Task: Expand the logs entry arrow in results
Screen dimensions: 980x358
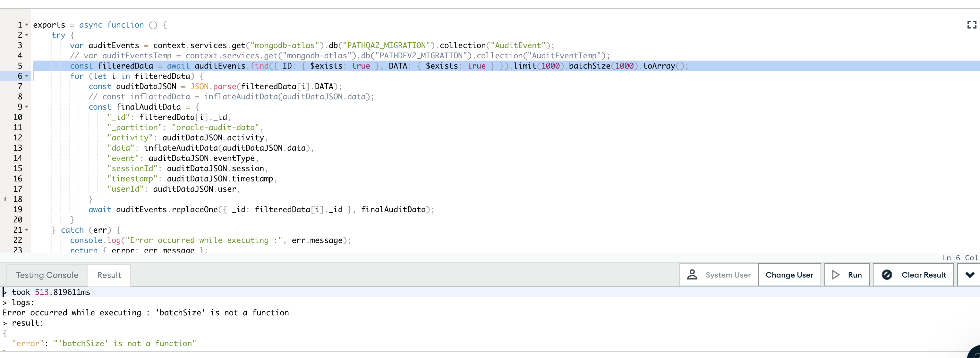Action: click(x=4, y=303)
